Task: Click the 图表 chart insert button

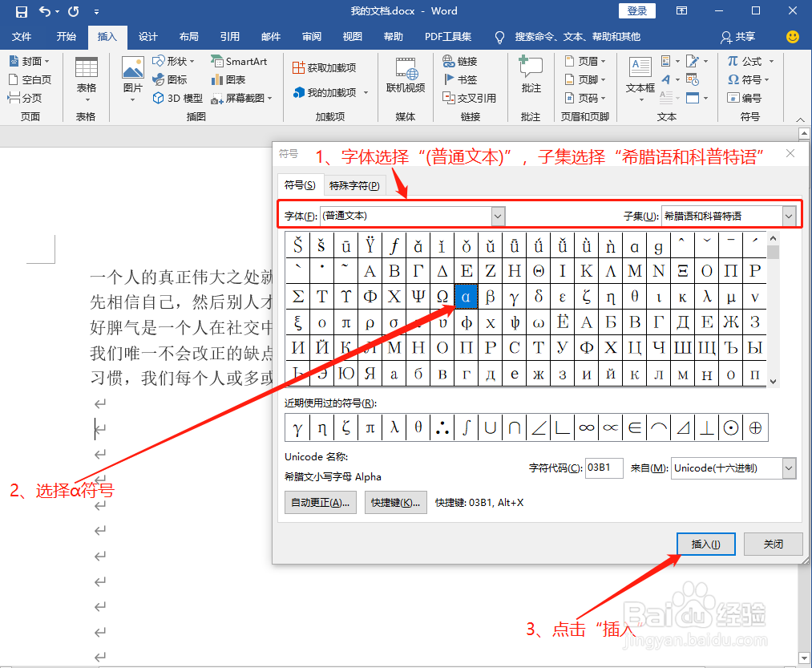Action: (228, 79)
